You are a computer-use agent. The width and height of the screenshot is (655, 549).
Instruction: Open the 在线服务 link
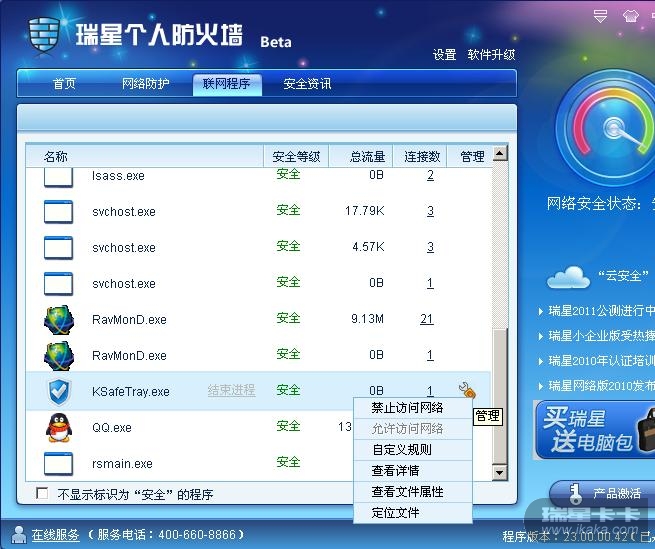[55, 534]
